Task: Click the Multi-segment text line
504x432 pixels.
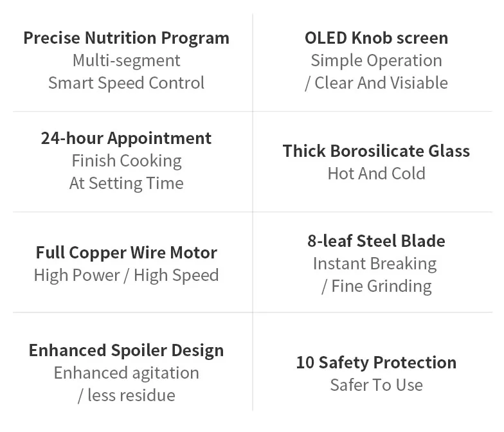Action: pos(126,60)
